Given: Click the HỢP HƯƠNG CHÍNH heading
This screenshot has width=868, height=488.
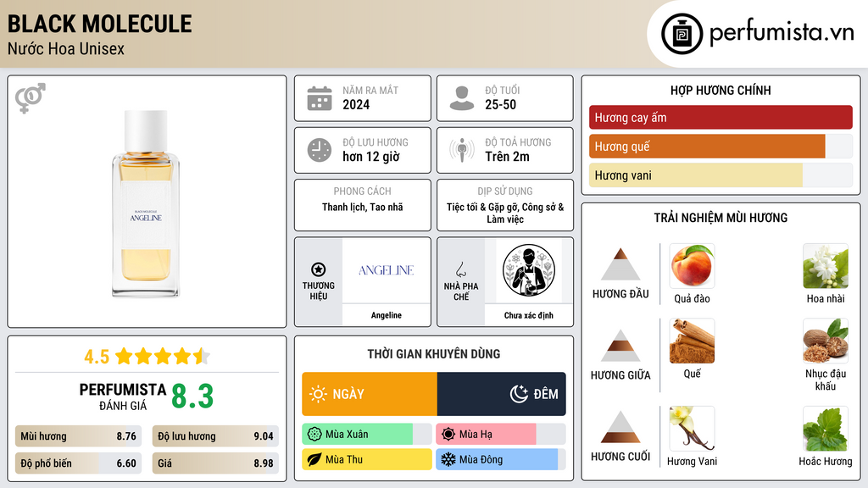Looking at the screenshot, I should coord(721,90).
